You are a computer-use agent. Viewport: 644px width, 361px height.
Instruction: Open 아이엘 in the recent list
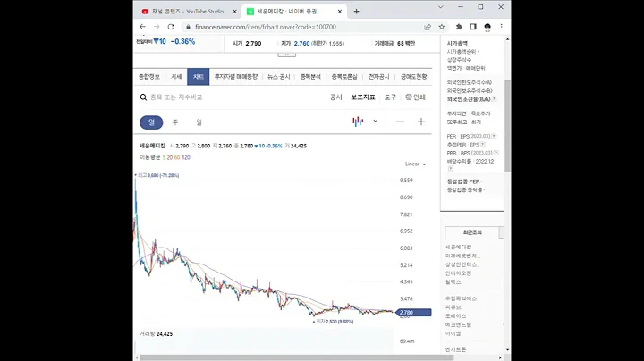(x=453, y=333)
